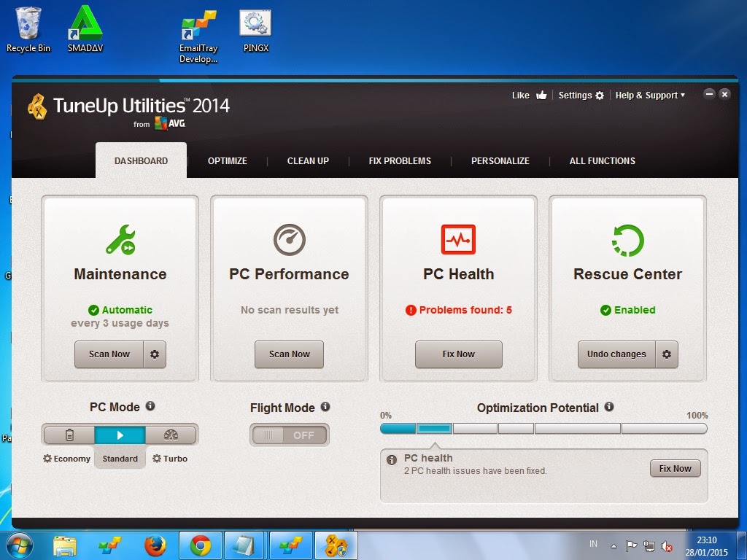Click the Like link in header
The width and height of the screenshot is (747, 560).
(x=521, y=96)
